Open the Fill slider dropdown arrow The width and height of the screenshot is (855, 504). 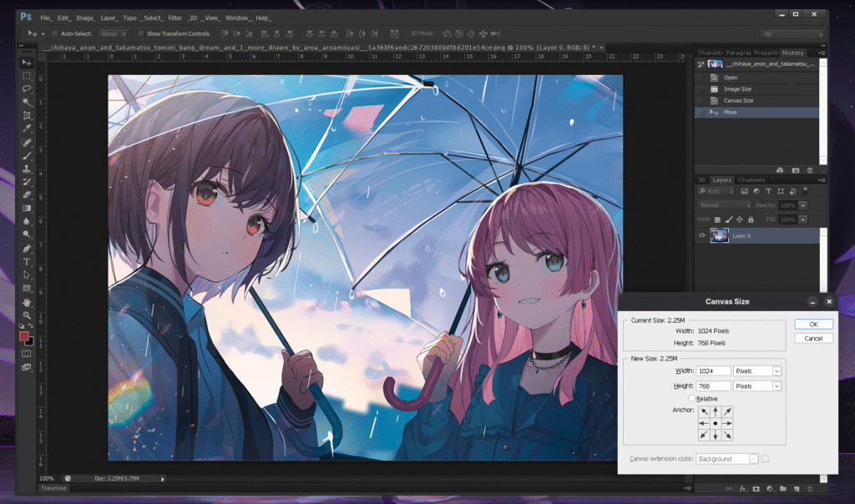(x=802, y=219)
